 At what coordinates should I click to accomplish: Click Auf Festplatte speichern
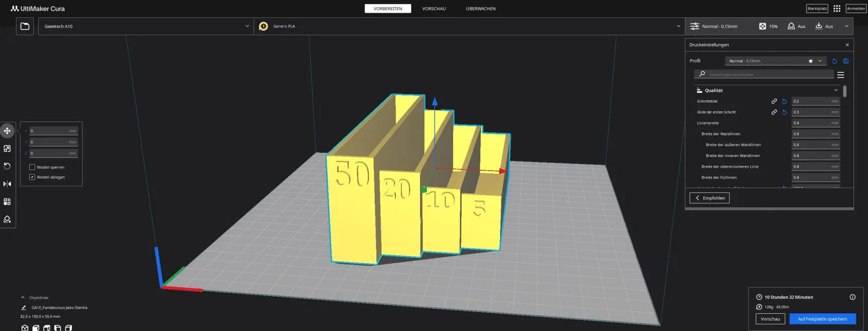[822, 319]
